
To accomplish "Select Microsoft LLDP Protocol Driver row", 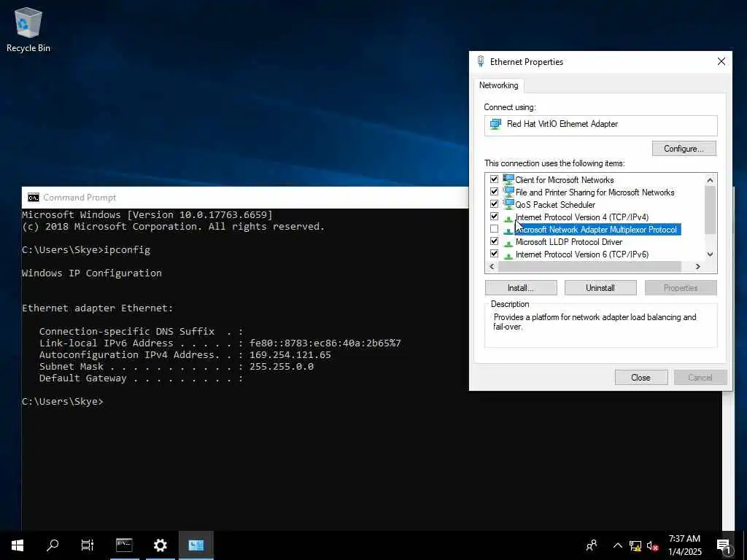I will tap(569, 242).
